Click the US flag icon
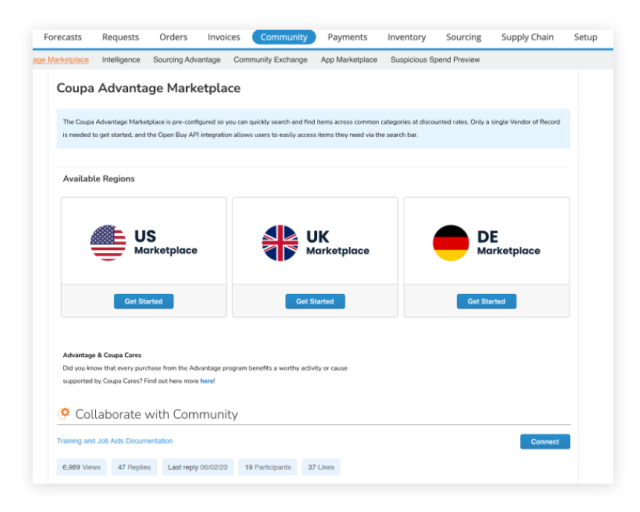 [108, 243]
